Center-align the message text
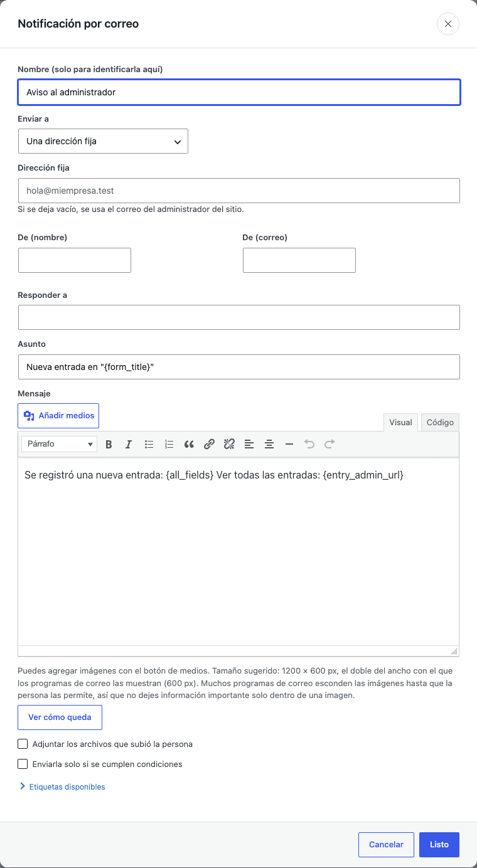The image size is (477, 868). (269, 444)
